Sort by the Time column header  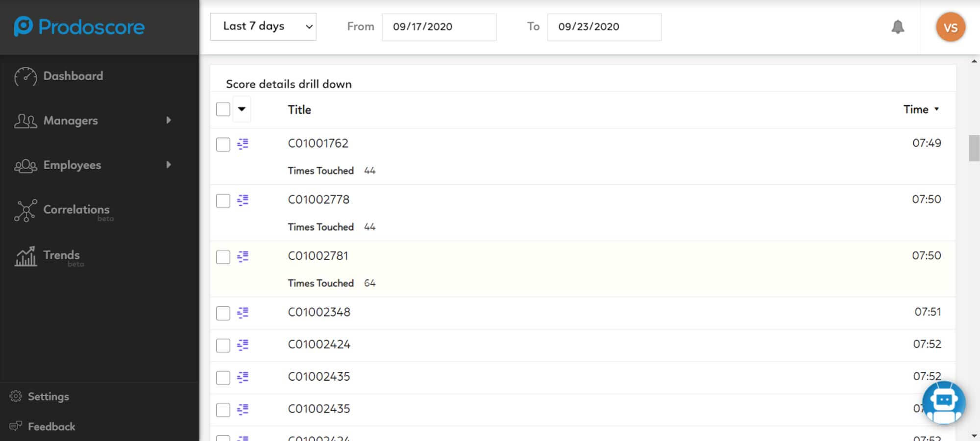(x=921, y=109)
